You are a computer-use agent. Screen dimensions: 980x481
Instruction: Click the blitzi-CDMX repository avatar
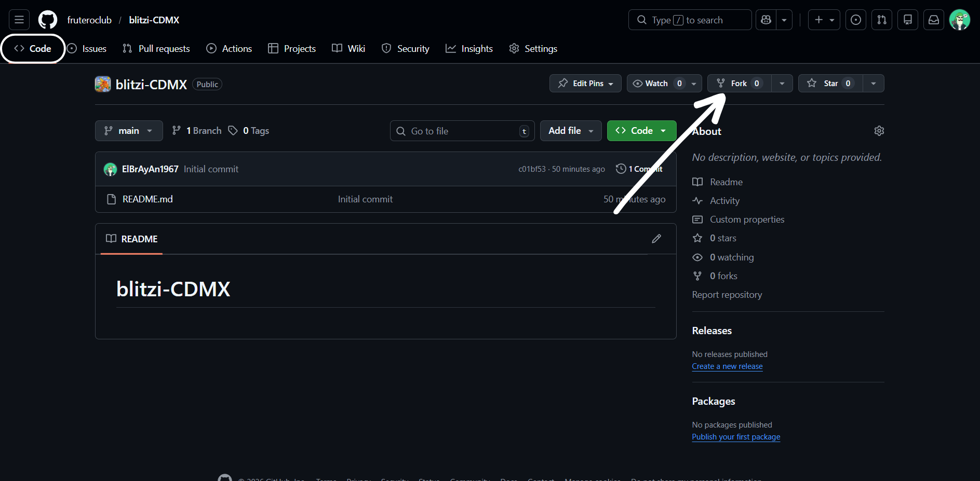[x=103, y=84]
